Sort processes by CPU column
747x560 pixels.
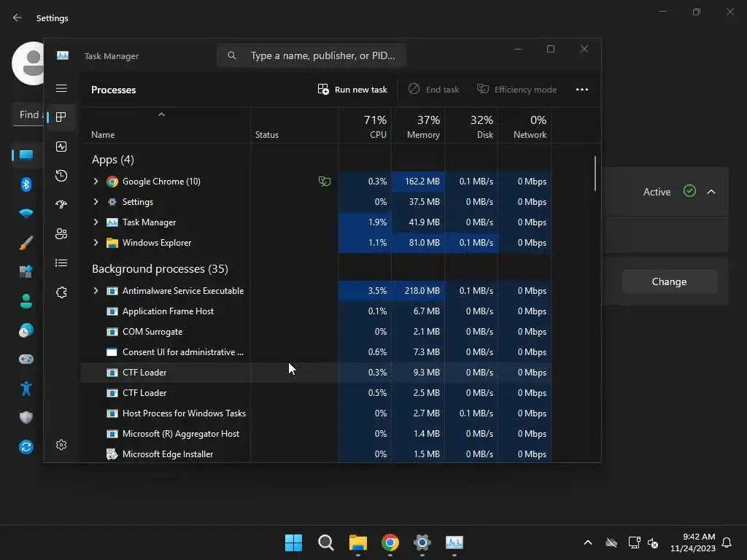tap(365, 126)
